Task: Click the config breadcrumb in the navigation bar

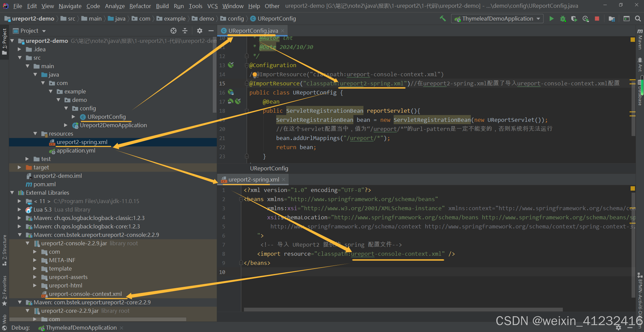Action: [235, 19]
